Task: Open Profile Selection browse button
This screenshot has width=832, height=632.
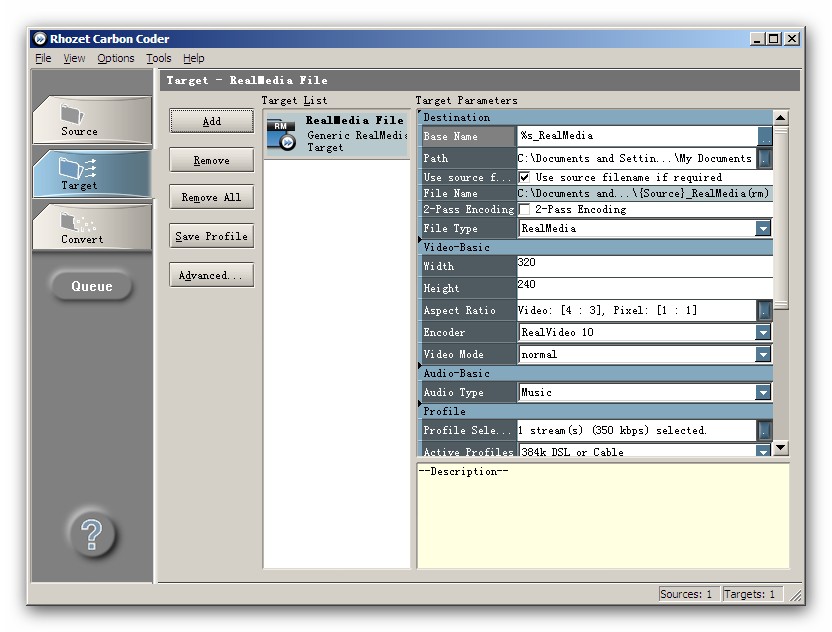Action: tap(765, 430)
